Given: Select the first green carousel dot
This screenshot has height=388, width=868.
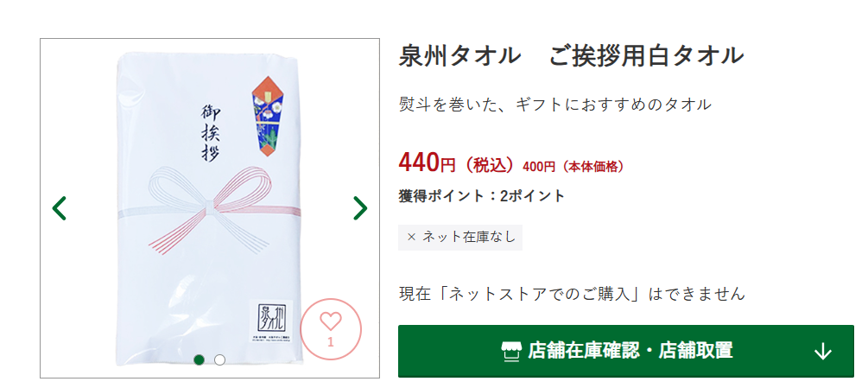Looking at the screenshot, I should click(200, 359).
